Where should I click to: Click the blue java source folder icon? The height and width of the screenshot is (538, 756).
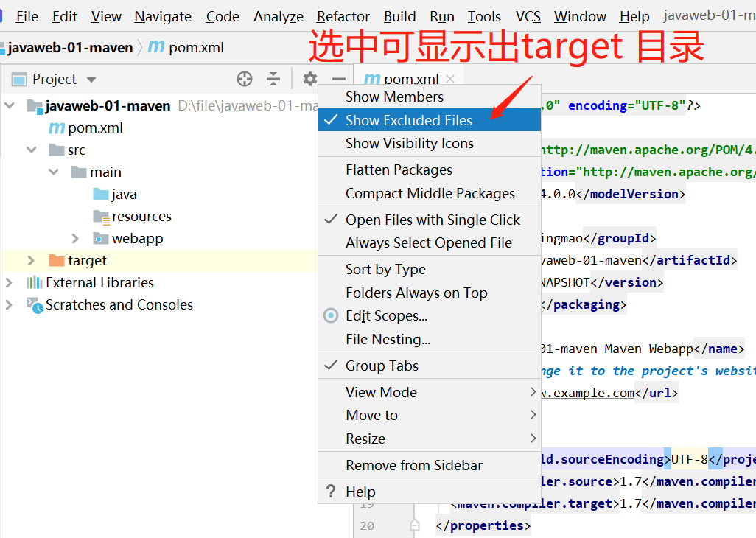[101, 194]
